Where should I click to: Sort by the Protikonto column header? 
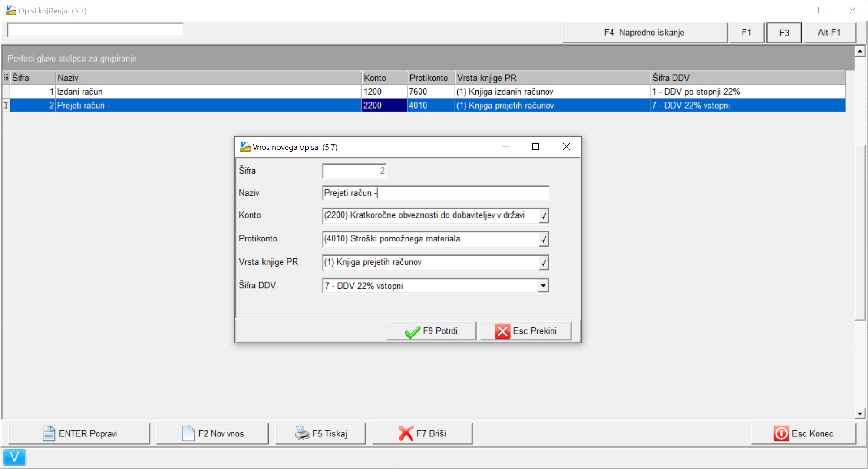point(431,78)
